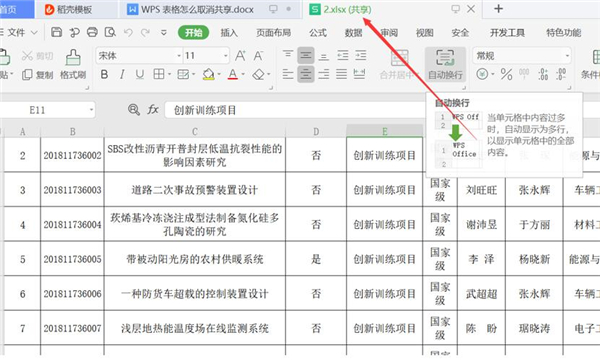Viewport: 600px width, 363px height.
Task: Select cell 201811736005
Action: click(x=72, y=259)
